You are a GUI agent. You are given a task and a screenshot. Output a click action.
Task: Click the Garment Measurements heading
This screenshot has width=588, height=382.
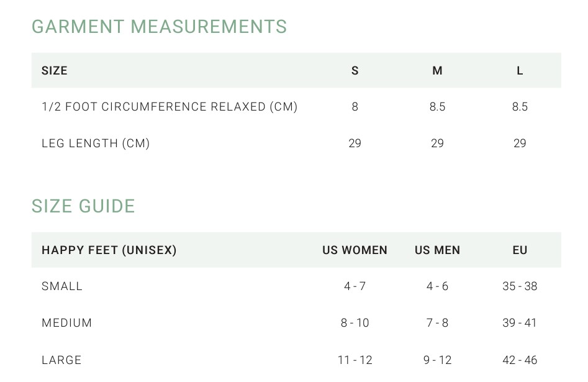tap(159, 27)
